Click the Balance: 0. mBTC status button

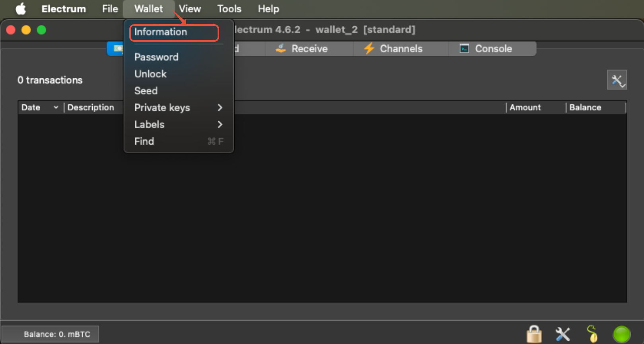pyautogui.click(x=50, y=334)
